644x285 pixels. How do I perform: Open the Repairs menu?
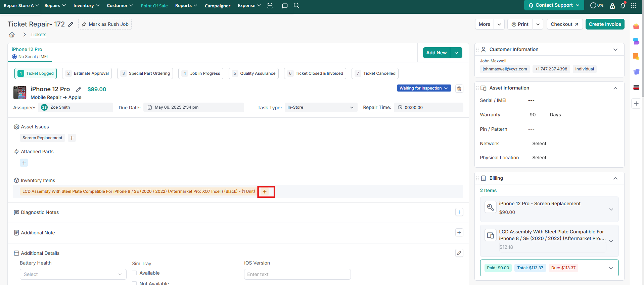tap(55, 6)
